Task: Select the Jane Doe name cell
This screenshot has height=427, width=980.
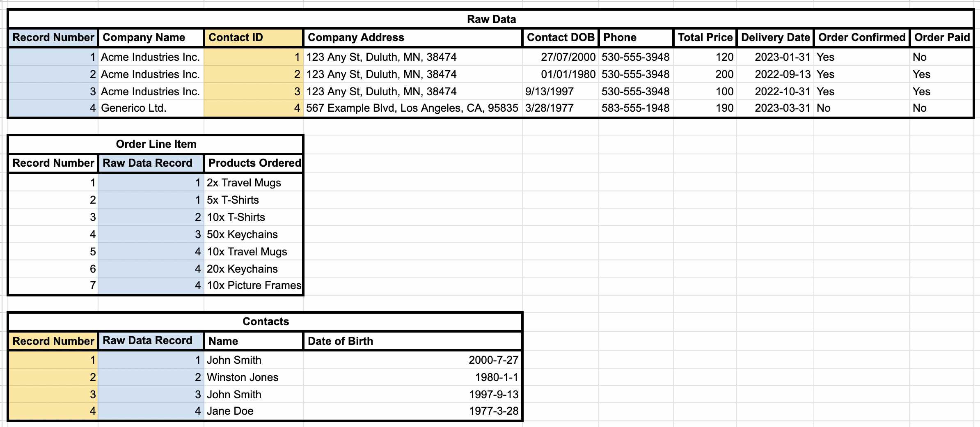Action: coord(254,411)
